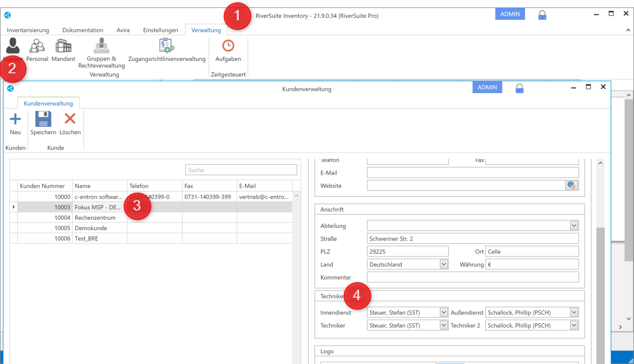This screenshot has height=364, width=634.
Task: Click the Straße field with Schweriner Str. 2
Action: click(x=473, y=239)
